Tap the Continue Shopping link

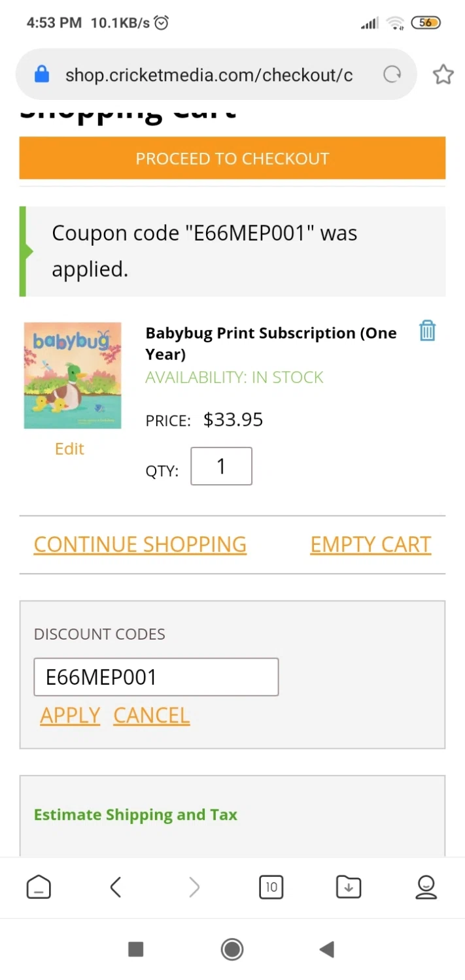click(140, 544)
